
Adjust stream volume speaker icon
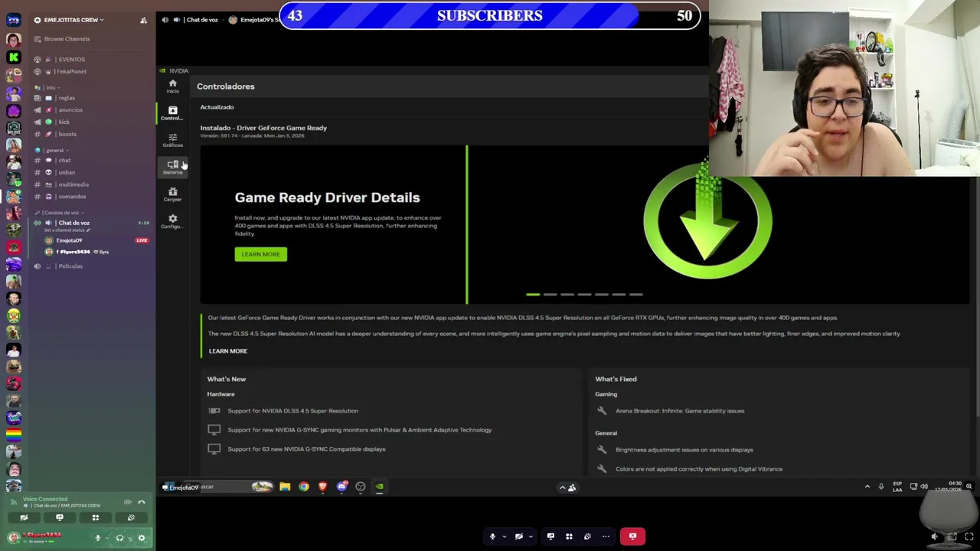[x=935, y=537]
